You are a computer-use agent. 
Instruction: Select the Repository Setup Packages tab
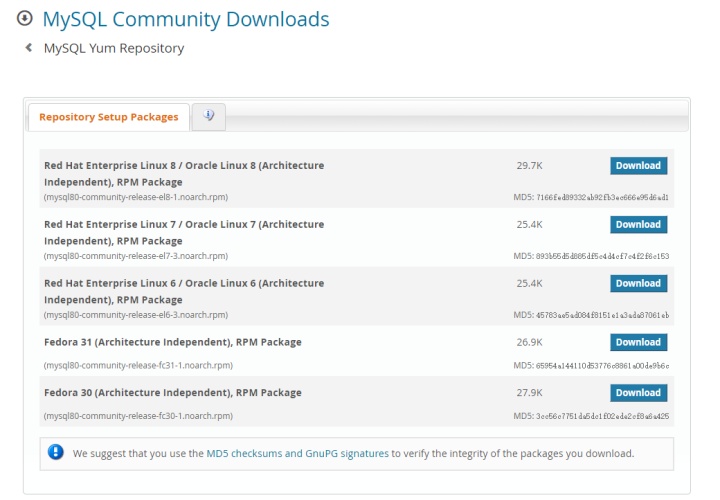click(x=109, y=117)
